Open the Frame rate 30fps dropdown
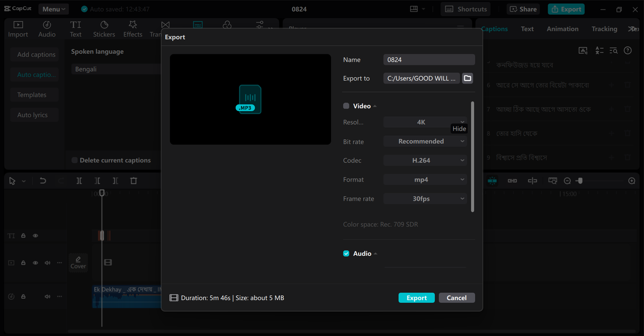This screenshot has height=336, width=644. pos(425,199)
